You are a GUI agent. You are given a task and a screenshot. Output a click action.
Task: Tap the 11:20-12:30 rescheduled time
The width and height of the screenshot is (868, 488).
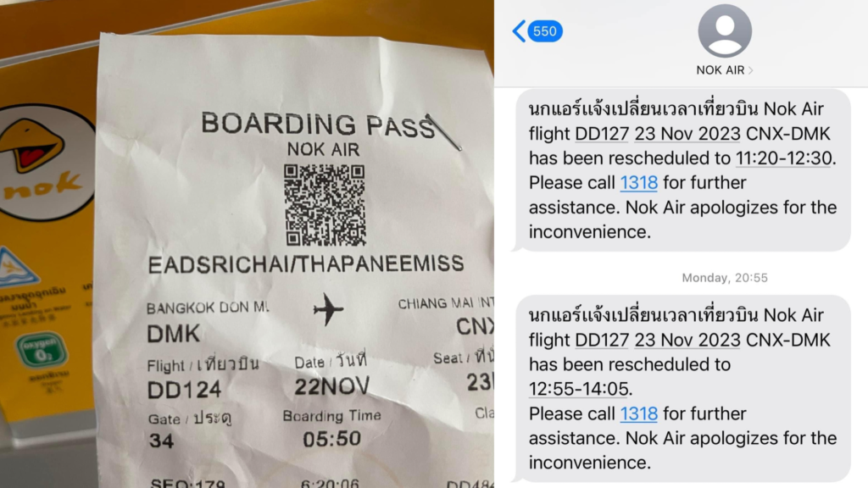click(783, 158)
